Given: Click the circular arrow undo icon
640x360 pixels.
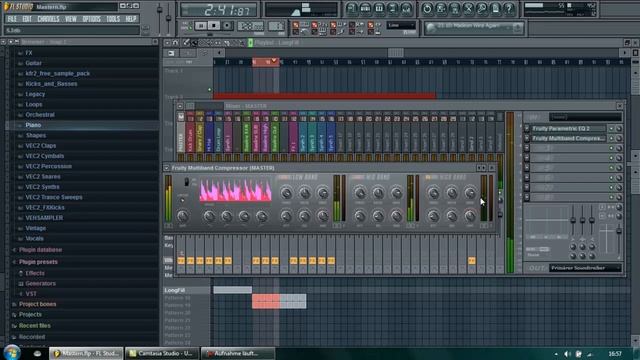Looking at the screenshot, I should pos(427,9).
